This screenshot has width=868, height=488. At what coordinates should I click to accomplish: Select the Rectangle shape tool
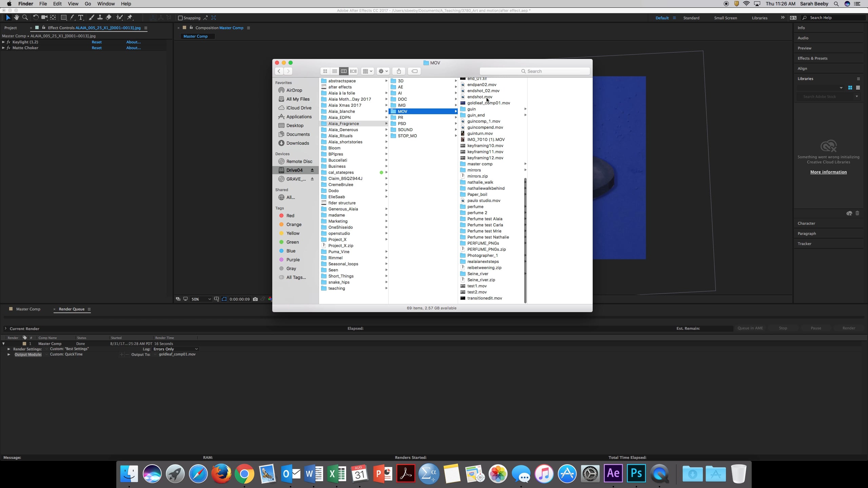63,18
